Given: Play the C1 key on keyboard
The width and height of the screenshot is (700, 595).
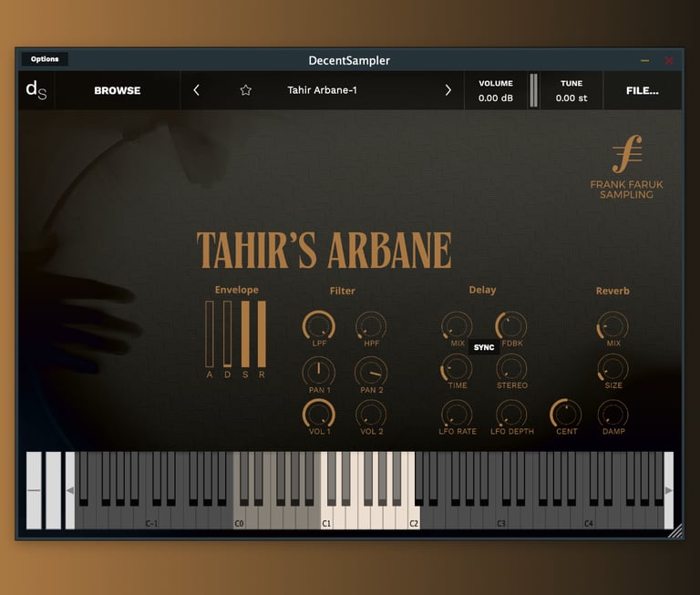Looking at the screenshot, I should 327,518.
